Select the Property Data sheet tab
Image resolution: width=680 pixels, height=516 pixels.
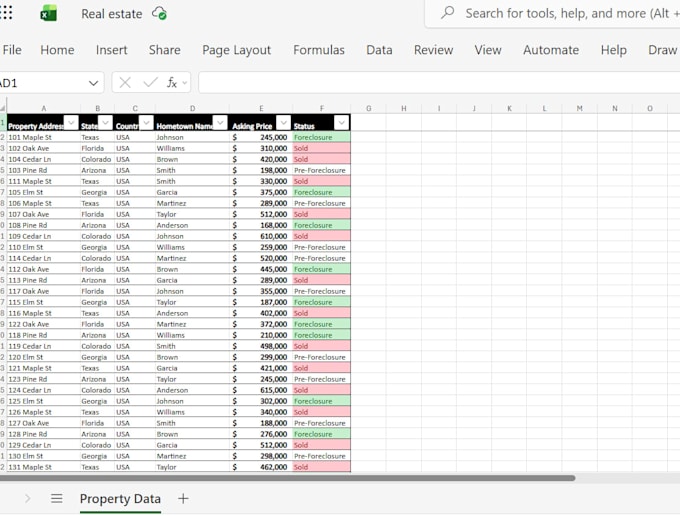click(120, 499)
